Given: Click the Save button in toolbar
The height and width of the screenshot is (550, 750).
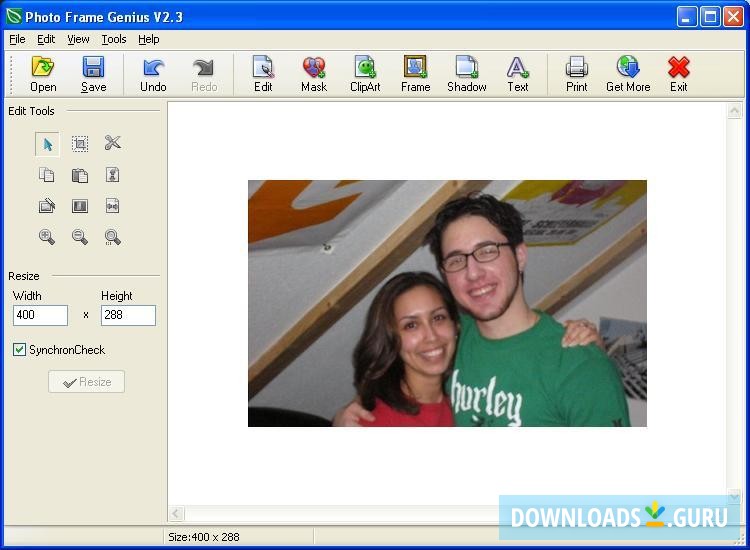Looking at the screenshot, I should click(x=93, y=74).
